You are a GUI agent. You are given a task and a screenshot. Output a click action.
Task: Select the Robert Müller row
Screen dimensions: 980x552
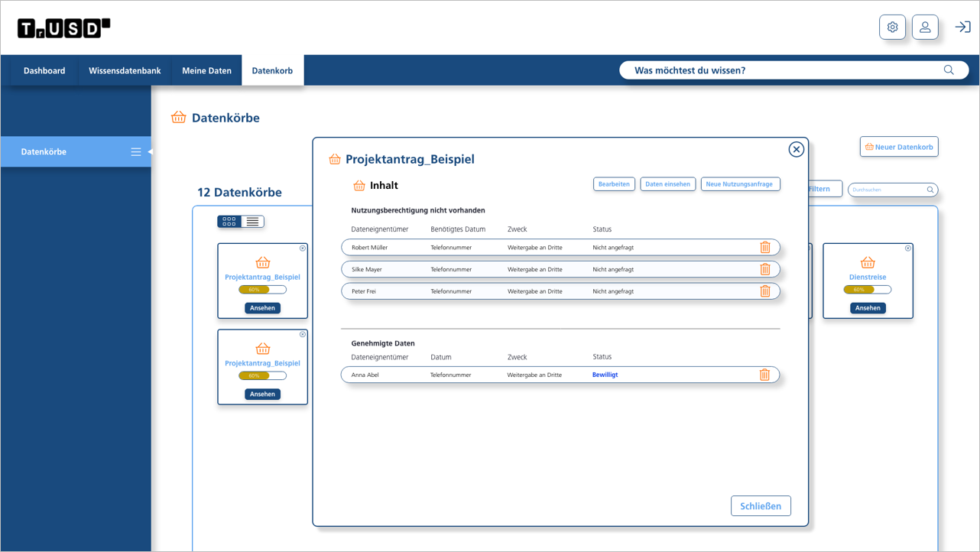[x=560, y=247]
